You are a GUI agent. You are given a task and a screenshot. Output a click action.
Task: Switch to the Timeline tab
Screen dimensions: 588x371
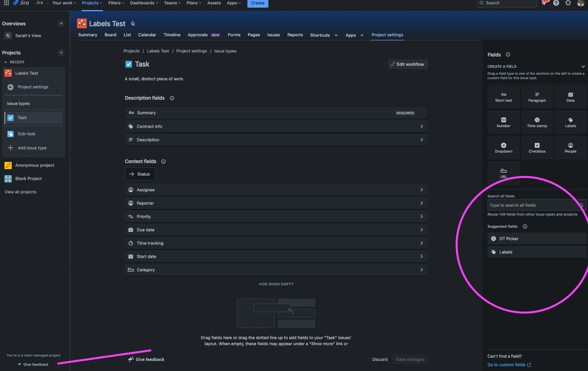pos(172,35)
